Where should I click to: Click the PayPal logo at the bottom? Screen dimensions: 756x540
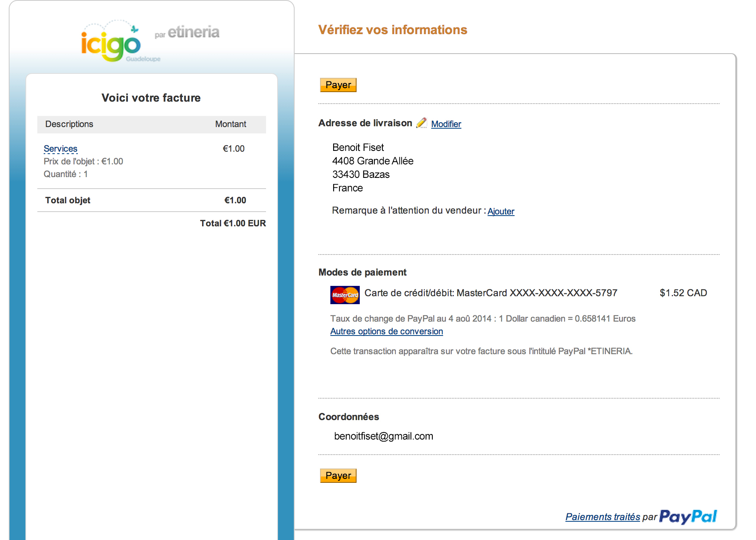pyautogui.click(x=688, y=516)
